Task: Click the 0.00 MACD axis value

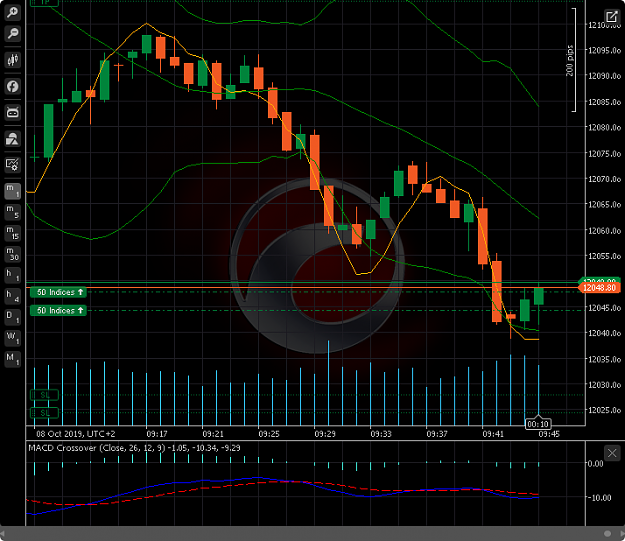Action: tap(596, 464)
